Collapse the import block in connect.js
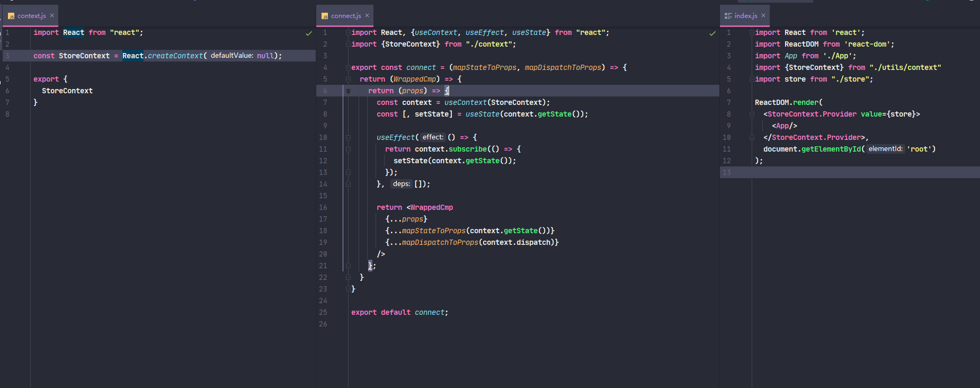Image resolution: width=980 pixels, height=388 pixels. [x=348, y=33]
